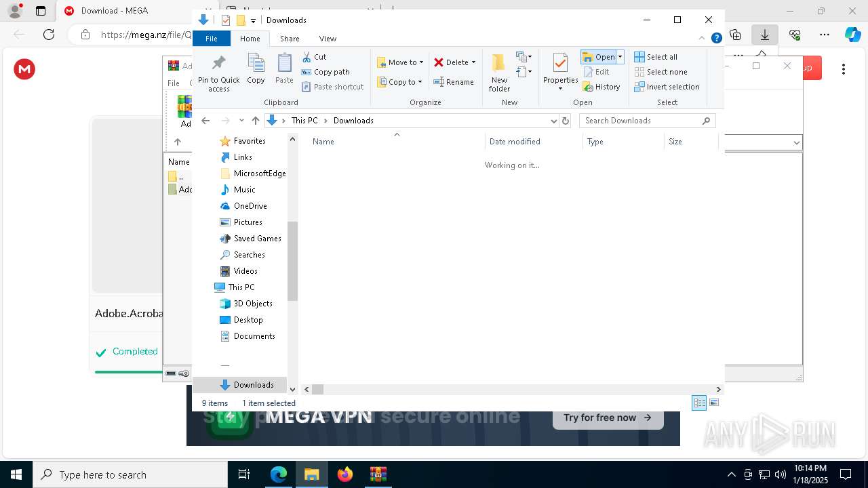Open 3D Objects folder
The height and width of the screenshot is (488, 868).
[246, 304]
